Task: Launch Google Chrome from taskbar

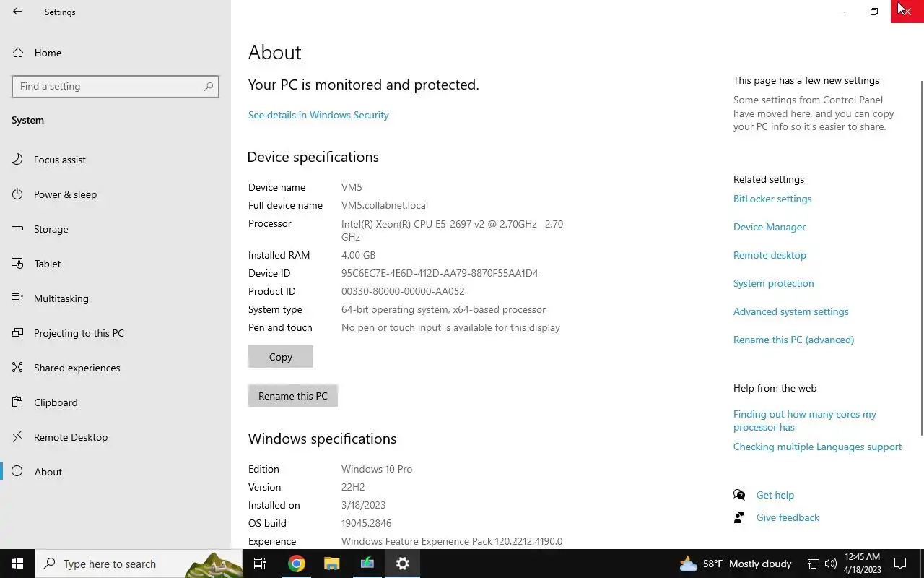Action: coord(296,564)
